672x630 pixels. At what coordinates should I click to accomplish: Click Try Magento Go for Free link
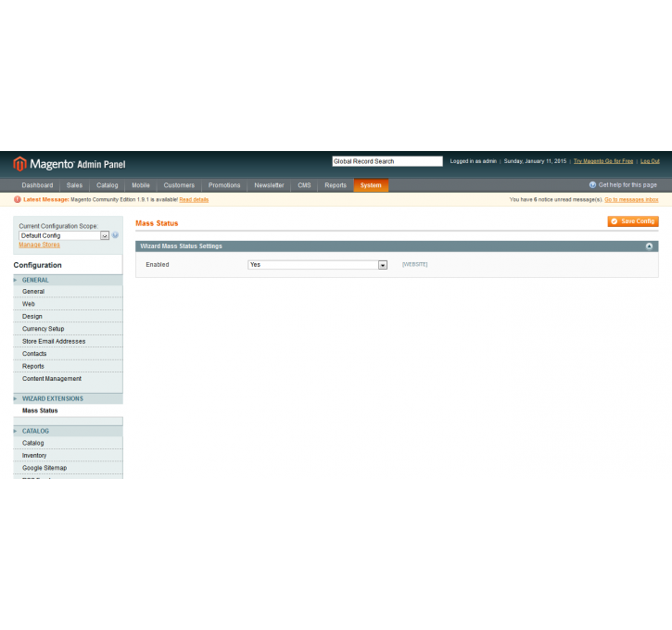603,161
